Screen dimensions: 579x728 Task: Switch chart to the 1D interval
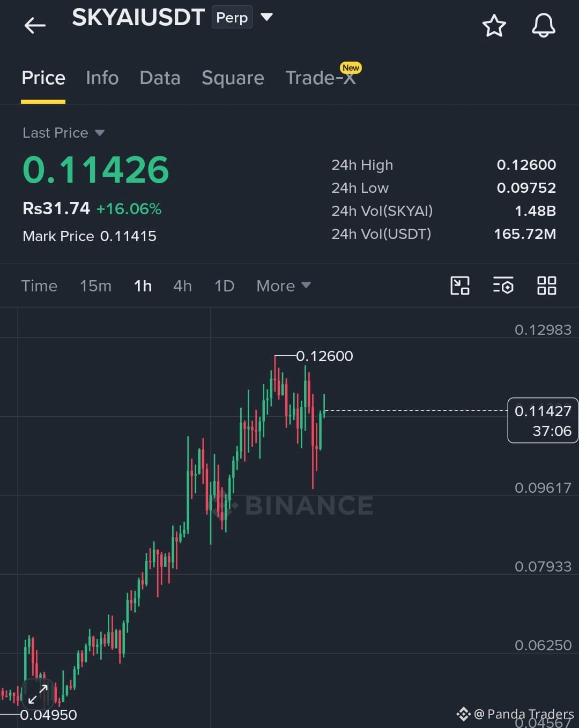(x=224, y=286)
